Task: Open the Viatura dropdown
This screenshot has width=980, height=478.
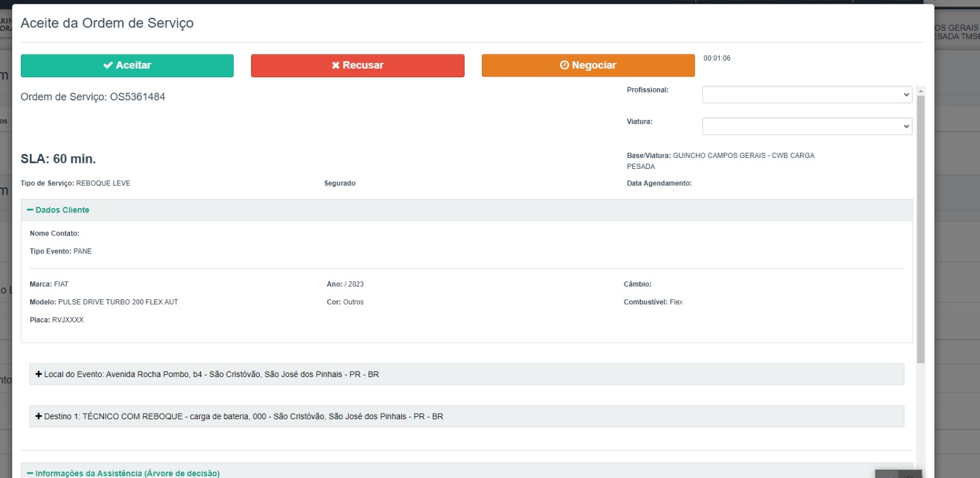Action: pyautogui.click(x=807, y=126)
